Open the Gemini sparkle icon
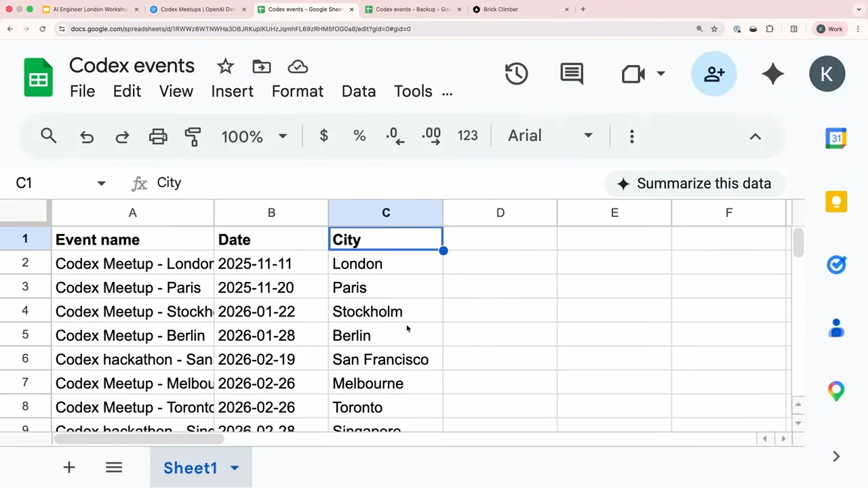 pos(773,74)
